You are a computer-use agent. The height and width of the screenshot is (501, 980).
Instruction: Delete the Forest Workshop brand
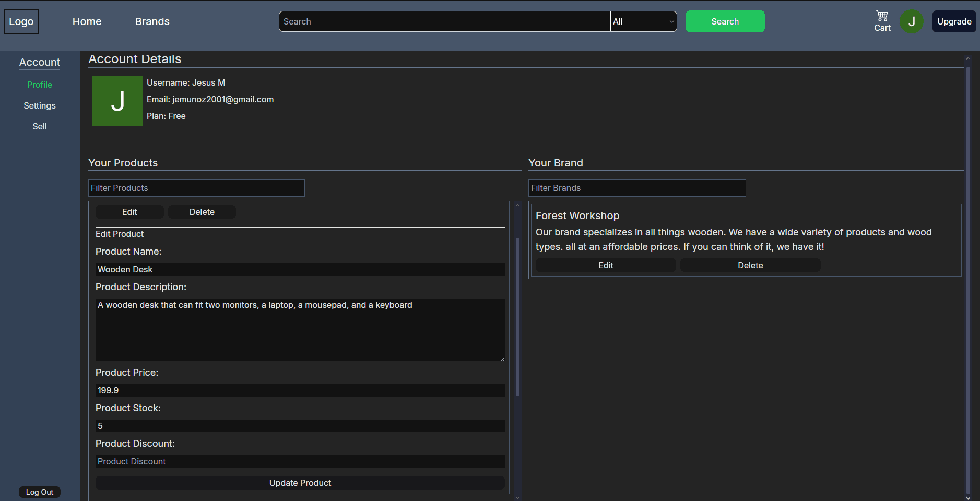750,265
